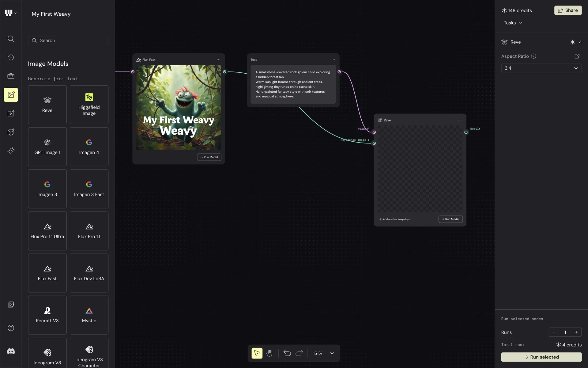
Task: Click the undo arrow
Action: coord(287,353)
